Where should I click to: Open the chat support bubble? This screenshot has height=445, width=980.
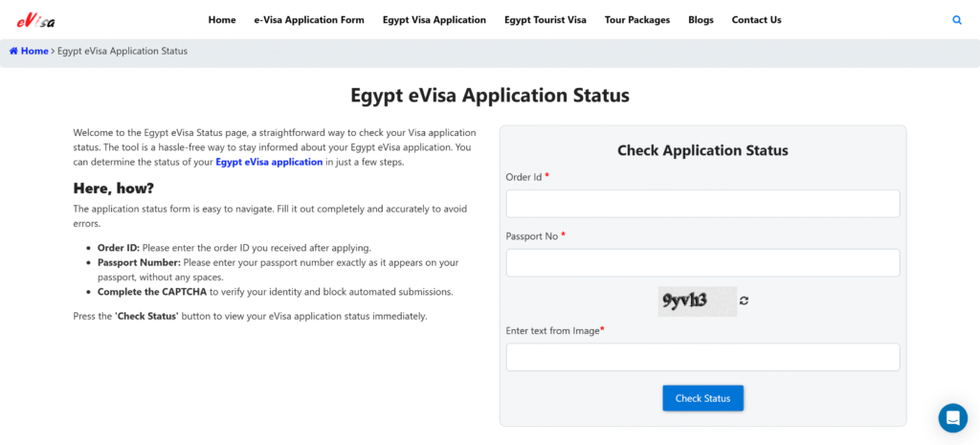[952, 417]
